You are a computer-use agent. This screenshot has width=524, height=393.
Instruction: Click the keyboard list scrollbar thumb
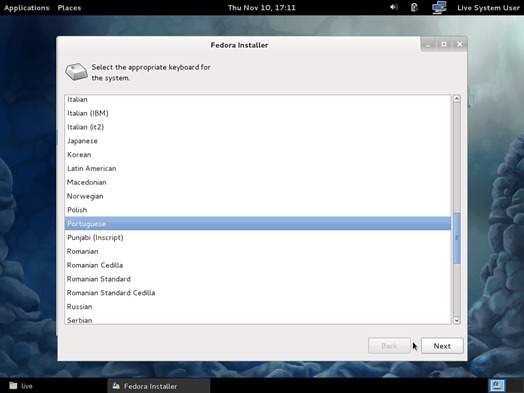point(456,238)
